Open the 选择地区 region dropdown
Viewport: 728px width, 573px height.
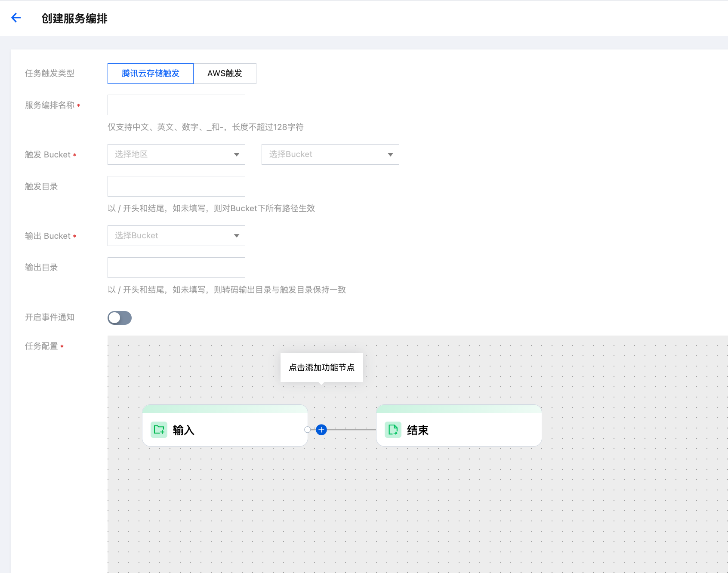[x=176, y=154]
